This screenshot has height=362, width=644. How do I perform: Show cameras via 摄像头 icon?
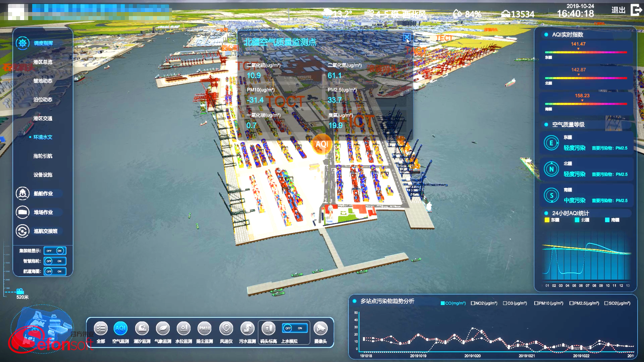pos(320,328)
